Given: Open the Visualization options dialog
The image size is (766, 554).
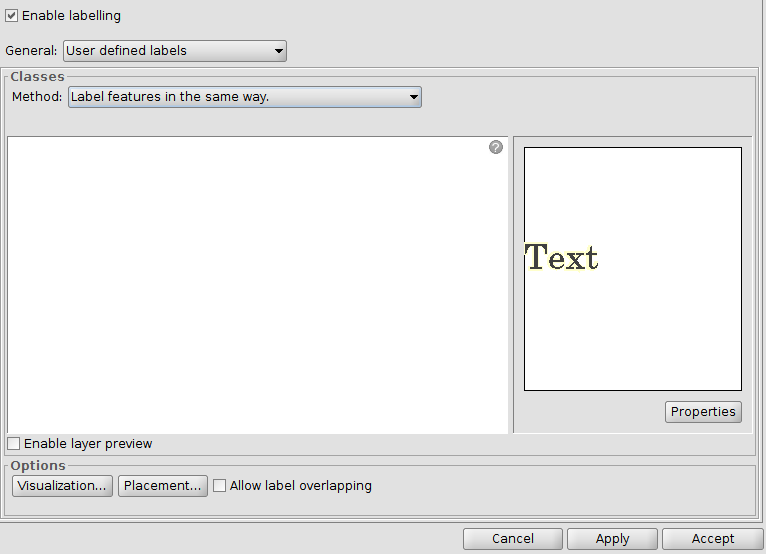Looking at the screenshot, I should (x=62, y=486).
